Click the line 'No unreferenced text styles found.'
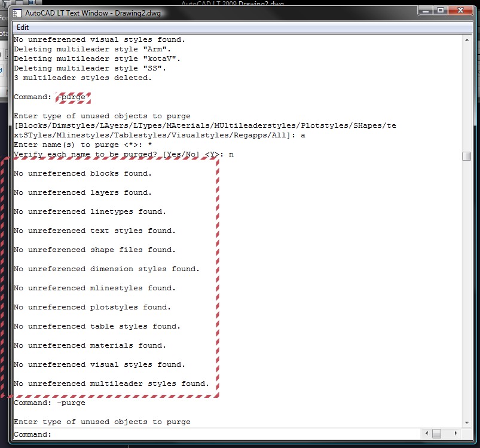The image size is (480, 448). point(94,231)
